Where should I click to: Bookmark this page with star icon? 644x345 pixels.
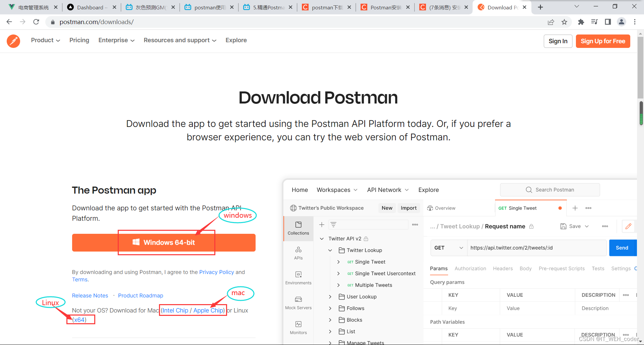(x=565, y=22)
